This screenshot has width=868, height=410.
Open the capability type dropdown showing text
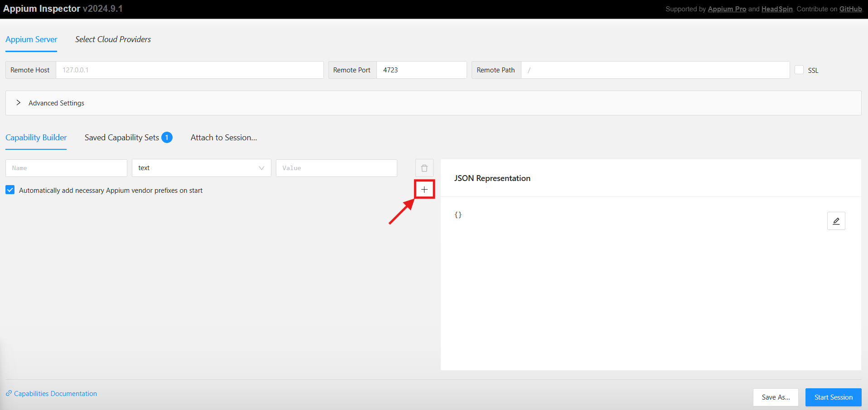pos(202,168)
